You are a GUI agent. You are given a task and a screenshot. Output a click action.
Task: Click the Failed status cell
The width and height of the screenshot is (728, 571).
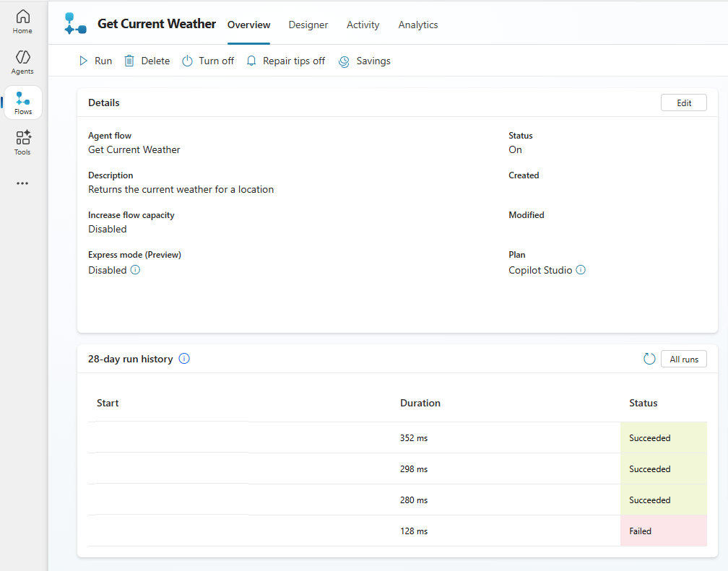[x=664, y=531]
